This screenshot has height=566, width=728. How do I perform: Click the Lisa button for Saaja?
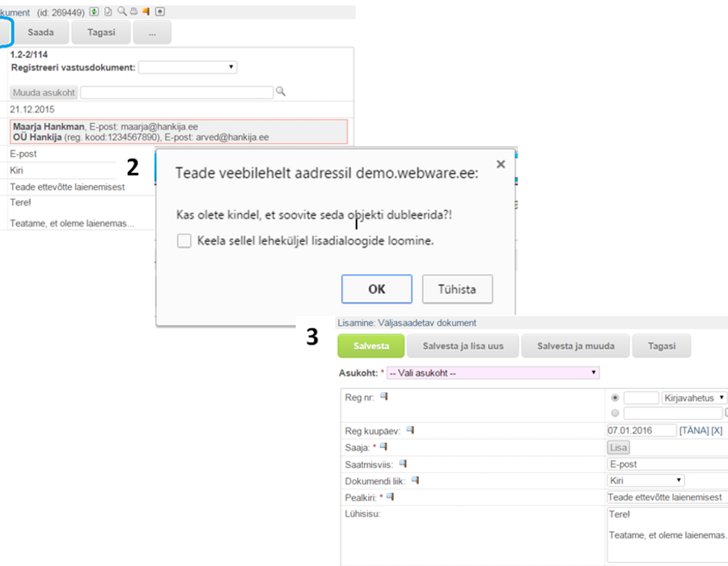tap(619, 448)
